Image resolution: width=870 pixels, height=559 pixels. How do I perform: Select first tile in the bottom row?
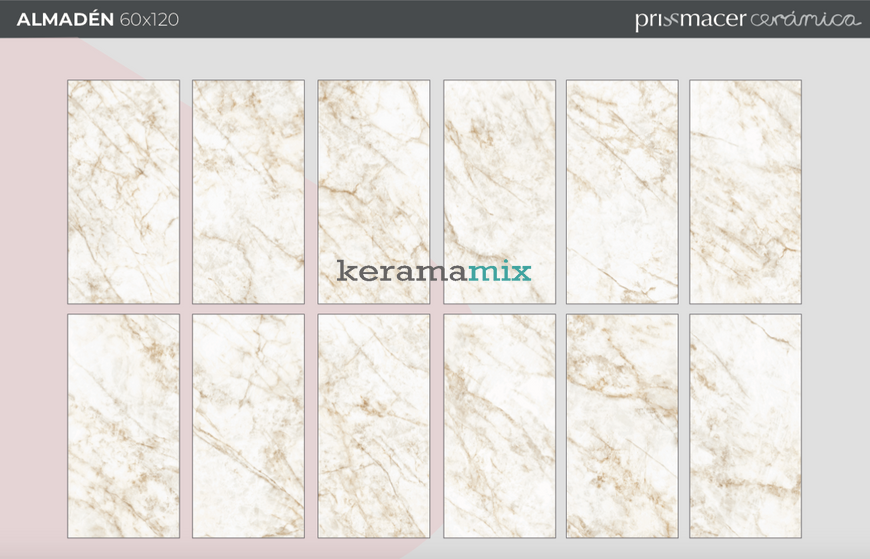(x=124, y=426)
